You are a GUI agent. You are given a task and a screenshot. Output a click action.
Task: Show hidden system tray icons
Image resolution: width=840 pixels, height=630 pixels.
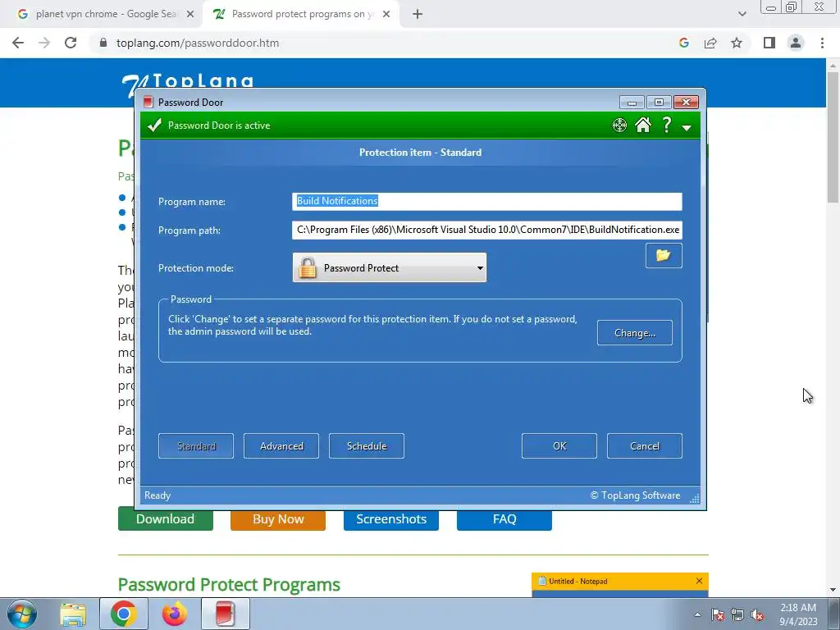pos(697,614)
